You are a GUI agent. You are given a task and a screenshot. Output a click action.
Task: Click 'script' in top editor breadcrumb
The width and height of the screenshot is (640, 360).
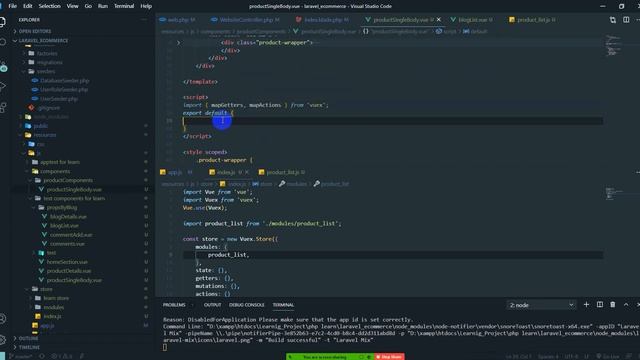446,31
